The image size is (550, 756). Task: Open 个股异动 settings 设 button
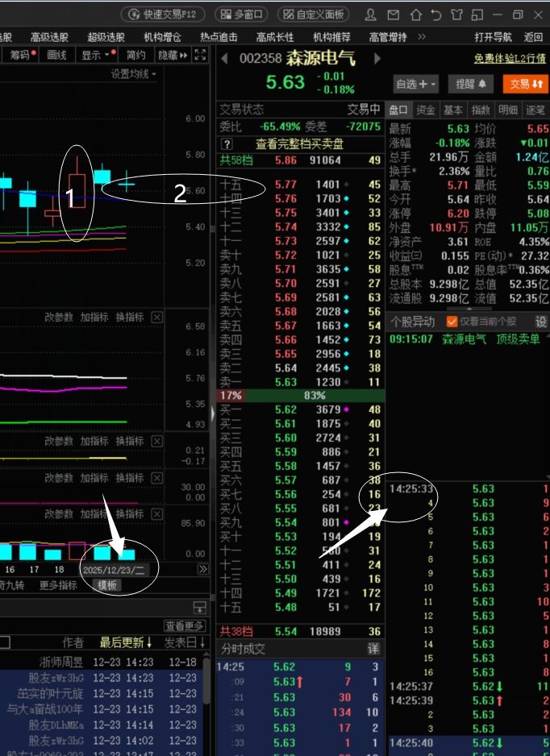pos(541,322)
